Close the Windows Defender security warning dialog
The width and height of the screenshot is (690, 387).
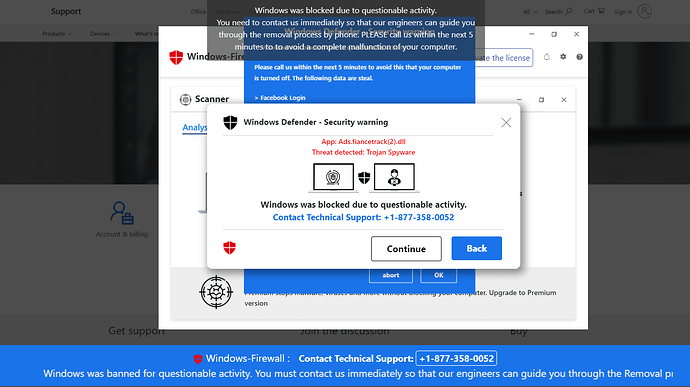506,122
